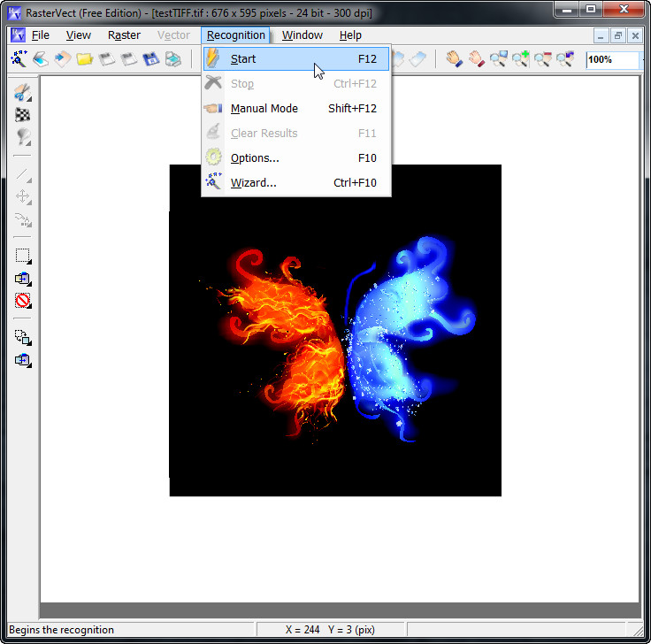The height and width of the screenshot is (644, 651).
Task: Click the Wizard wand icon in the top toolbar
Action: pyautogui.click(x=19, y=59)
